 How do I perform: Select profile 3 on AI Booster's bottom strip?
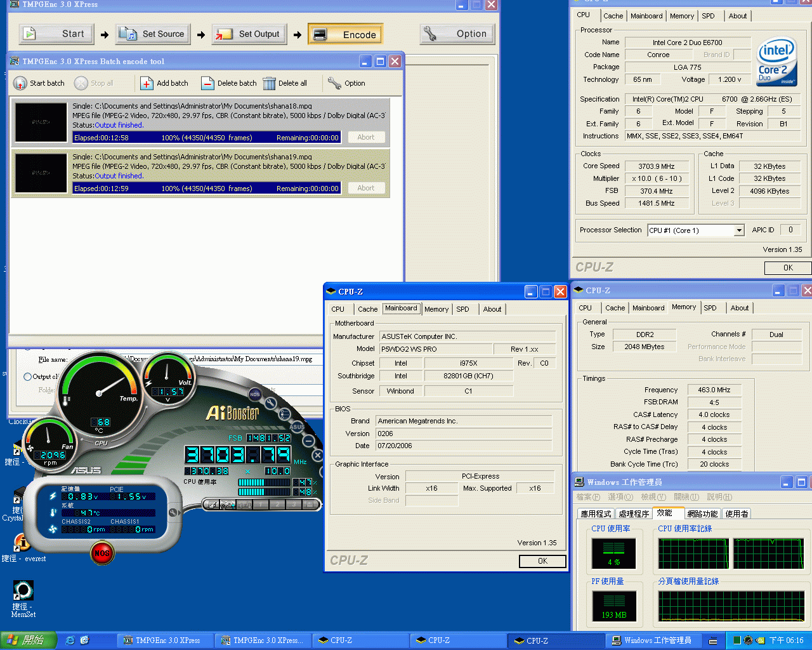click(293, 505)
